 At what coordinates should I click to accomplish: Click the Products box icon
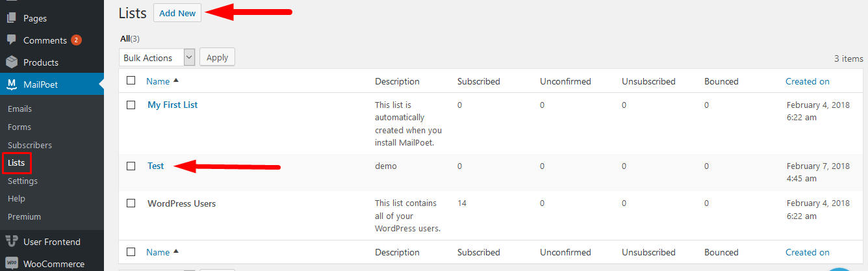point(12,62)
